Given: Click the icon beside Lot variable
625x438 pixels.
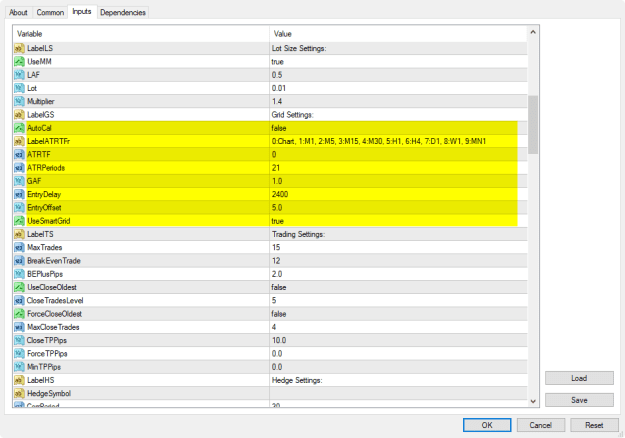Looking at the screenshot, I should (x=19, y=88).
